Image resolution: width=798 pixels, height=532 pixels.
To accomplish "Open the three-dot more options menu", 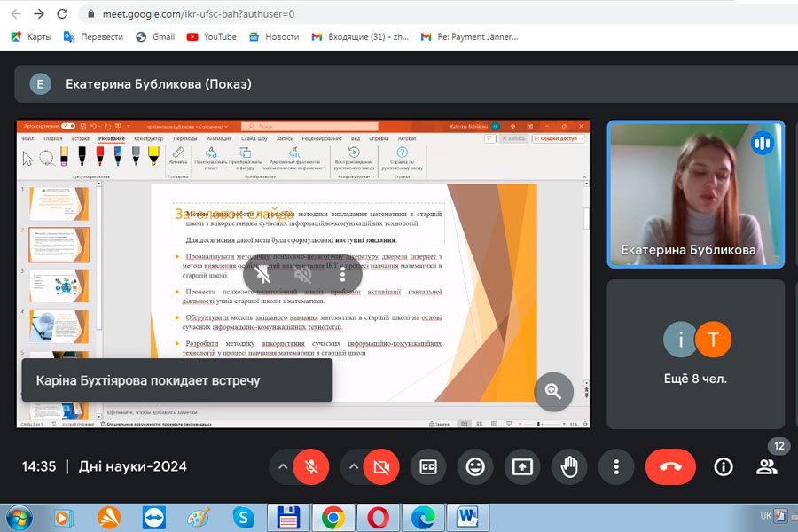I will [615, 467].
